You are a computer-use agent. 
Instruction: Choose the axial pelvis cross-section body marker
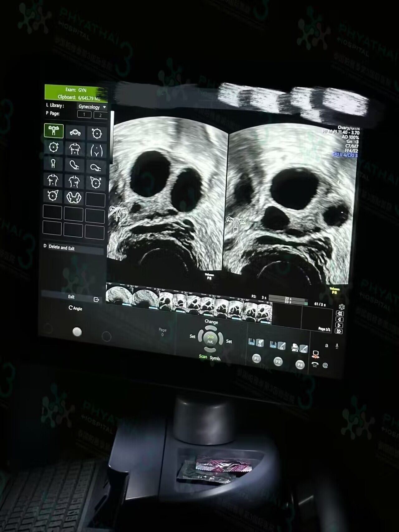point(75,133)
